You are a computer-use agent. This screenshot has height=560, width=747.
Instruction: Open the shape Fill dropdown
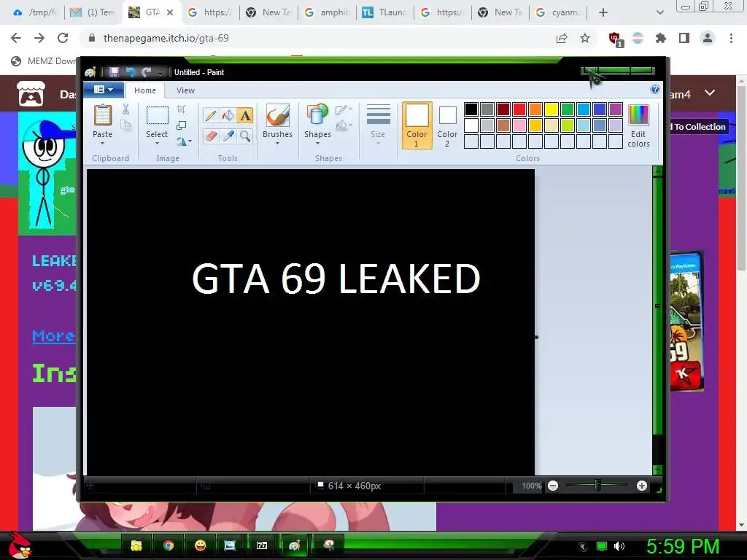pos(344,125)
